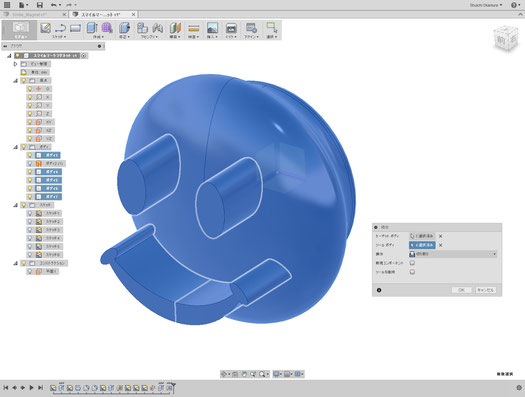
Task: Collapse the スケッチ folder in browser
Action: point(15,205)
